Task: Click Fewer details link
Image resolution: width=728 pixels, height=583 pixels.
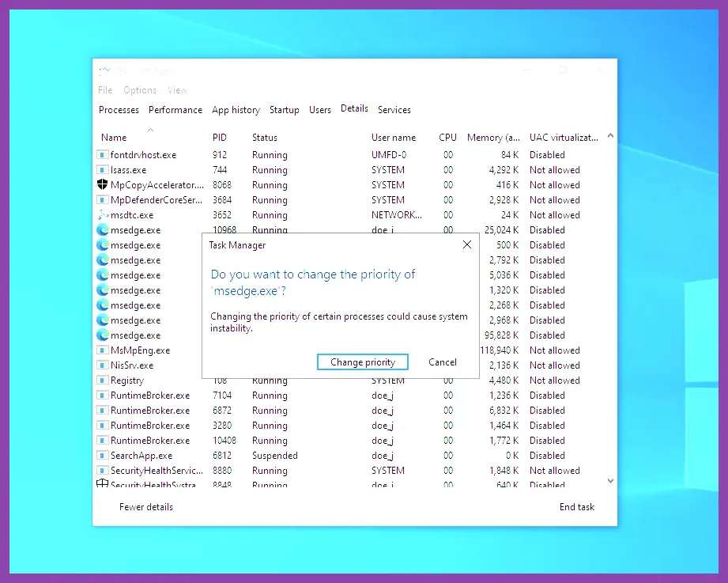Action: click(x=145, y=507)
